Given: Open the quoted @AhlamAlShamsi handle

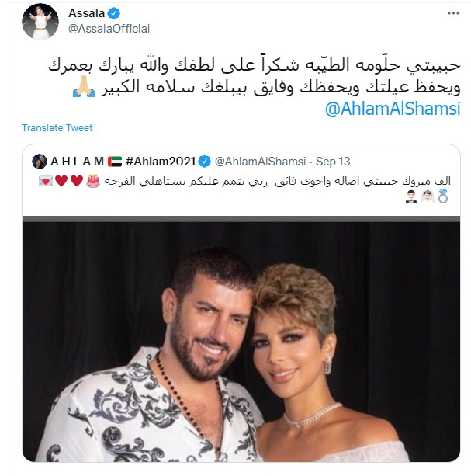Looking at the screenshot, I should click(x=260, y=162).
